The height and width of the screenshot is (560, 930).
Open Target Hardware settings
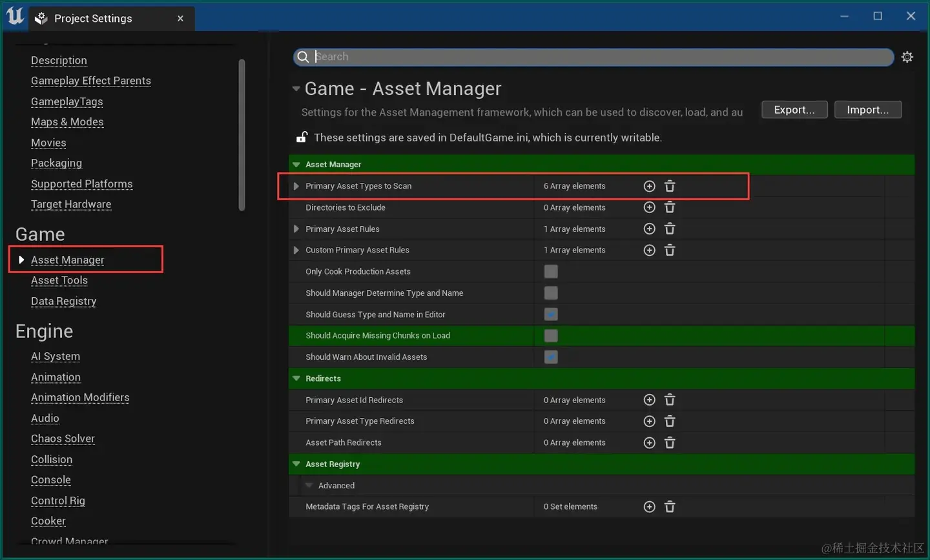71,204
